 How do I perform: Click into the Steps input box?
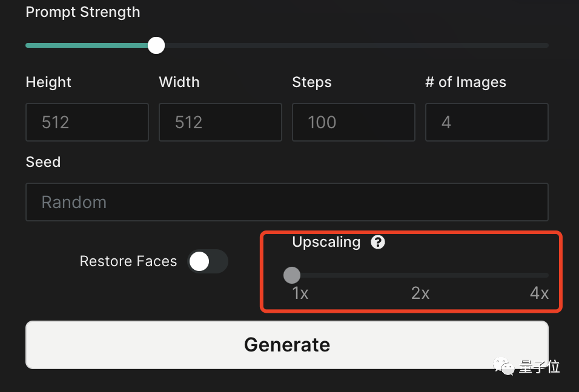pyautogui.click(x=354, y=122)
